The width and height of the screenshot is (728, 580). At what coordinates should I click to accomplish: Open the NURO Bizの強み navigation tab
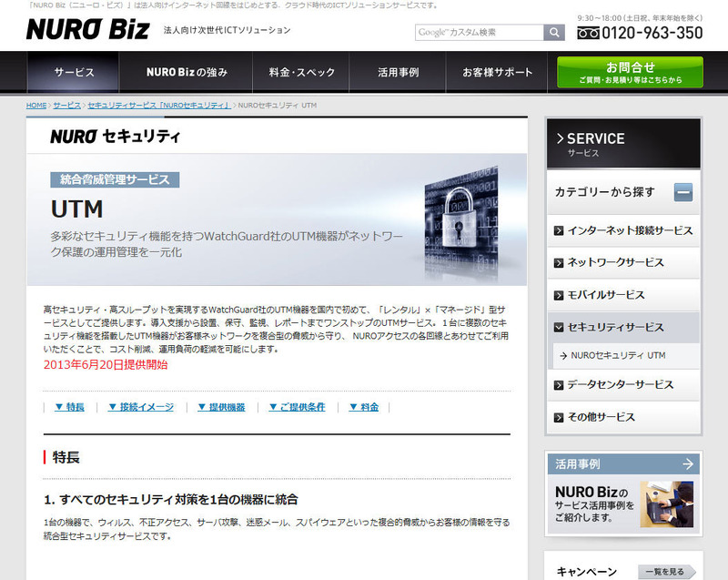click(x=187, y=72)
